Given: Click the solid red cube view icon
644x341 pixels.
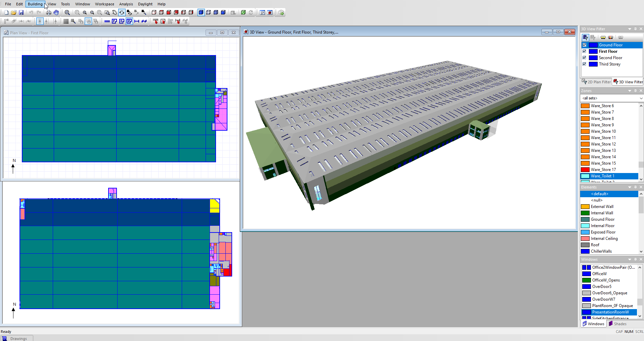Looking at the screenshot, I should tap(169, 12).
